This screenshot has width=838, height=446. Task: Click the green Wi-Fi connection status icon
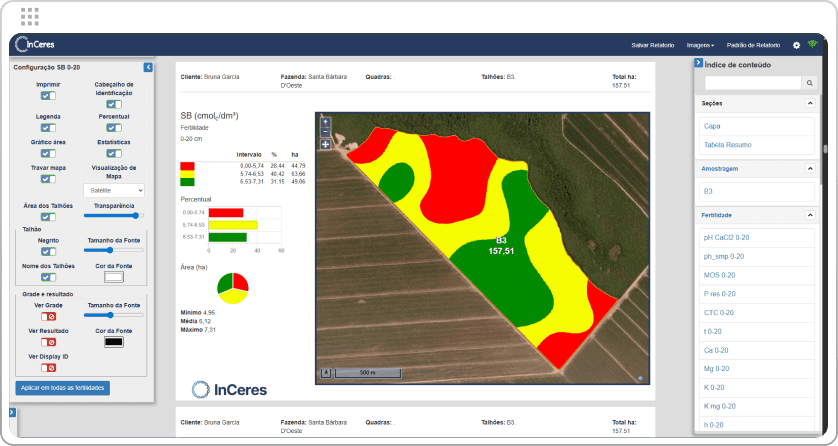pyautogui.click(x=812, y=45)
